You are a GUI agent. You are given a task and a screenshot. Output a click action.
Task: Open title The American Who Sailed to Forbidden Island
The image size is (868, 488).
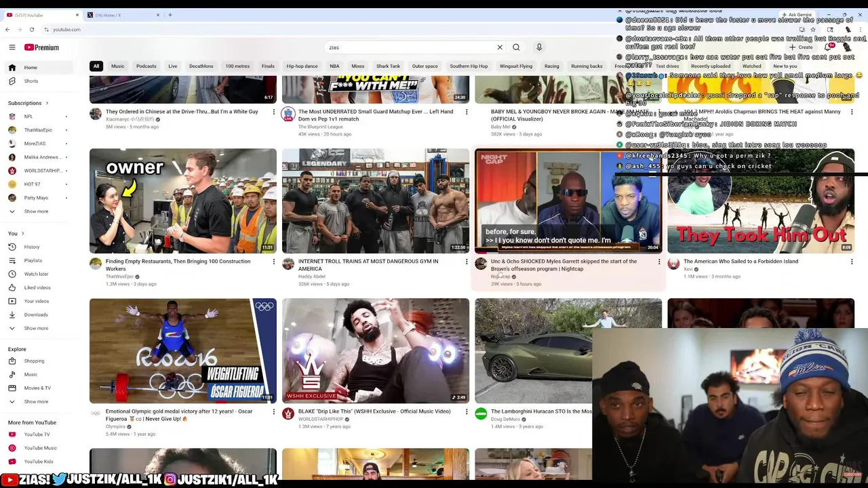pos(741,262)
